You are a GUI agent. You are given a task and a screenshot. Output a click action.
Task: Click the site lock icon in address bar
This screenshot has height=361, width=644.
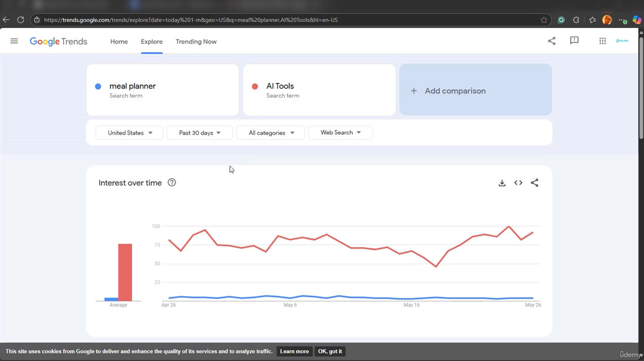[36, 20]
